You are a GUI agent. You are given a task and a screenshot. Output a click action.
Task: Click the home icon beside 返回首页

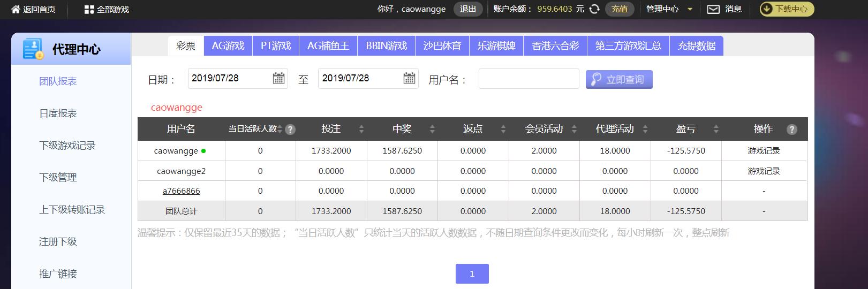point(16,9)
